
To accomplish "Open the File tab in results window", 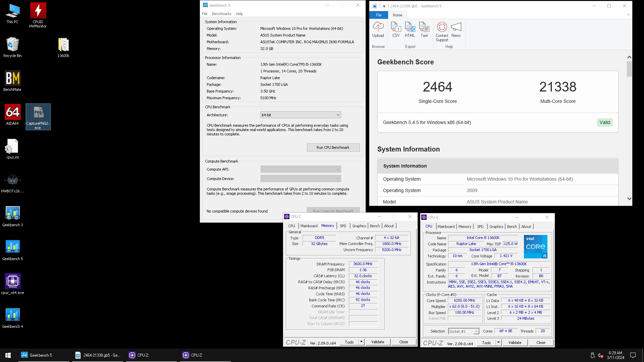I will point(379,15).
